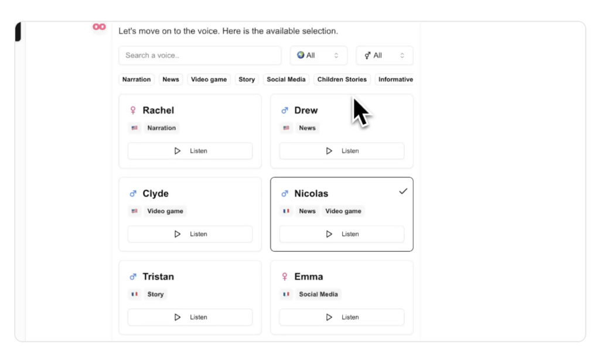600x364 pixels.
Task: Click the play icon on Drew's card
Action: (329, 151)
